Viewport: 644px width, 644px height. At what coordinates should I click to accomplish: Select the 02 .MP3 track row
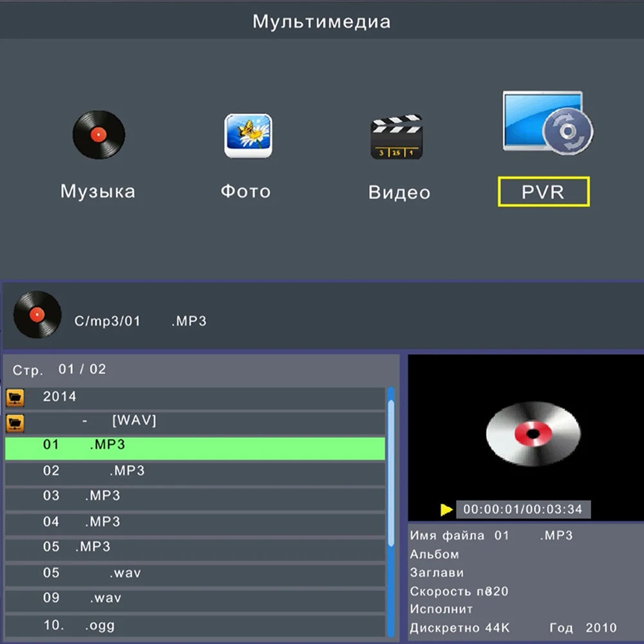coord(195,474)
